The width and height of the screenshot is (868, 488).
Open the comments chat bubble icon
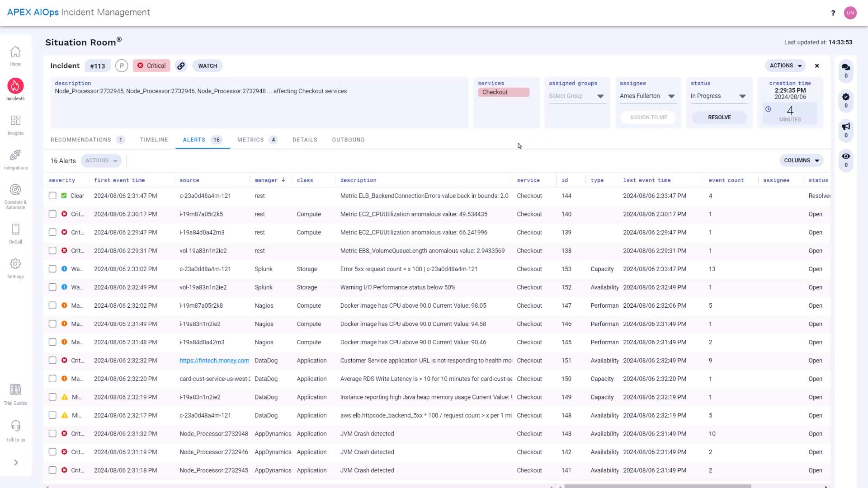[x=846, y=67]
